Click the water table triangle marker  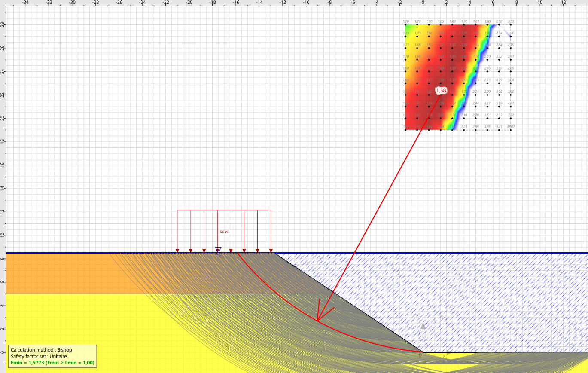click(x=218, y=250)
